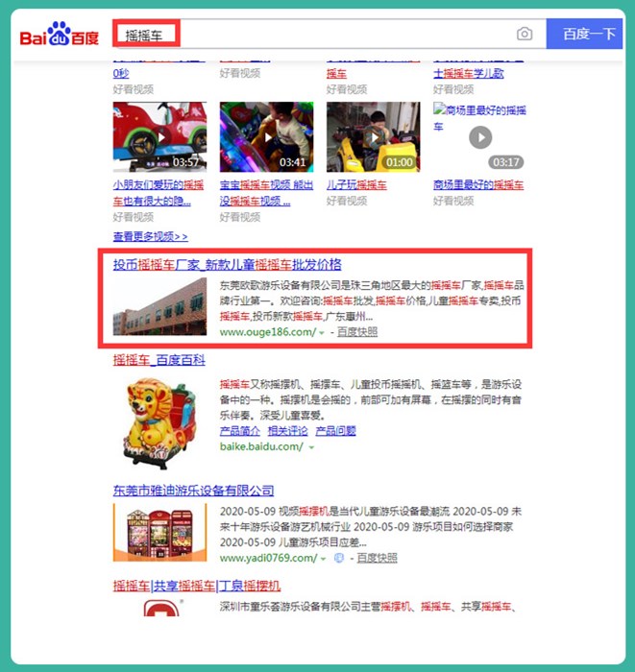
Task: Open 产品问题 sublink
Action: 335,431
